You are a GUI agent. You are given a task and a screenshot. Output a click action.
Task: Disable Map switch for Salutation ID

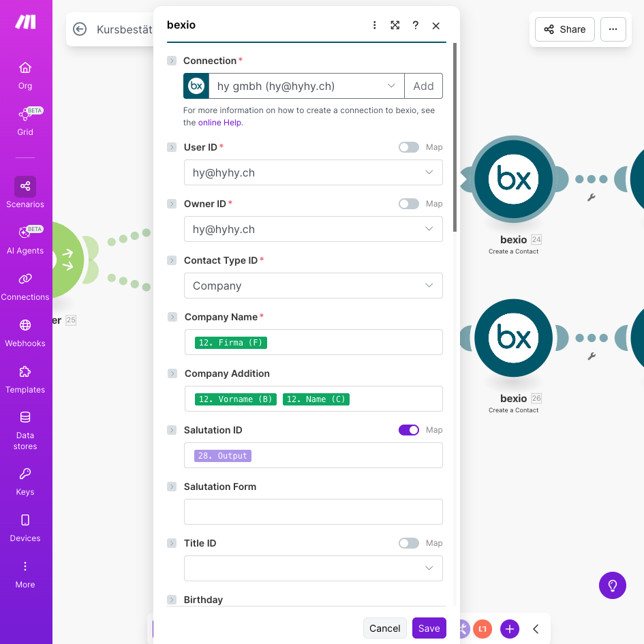[409, 430]
